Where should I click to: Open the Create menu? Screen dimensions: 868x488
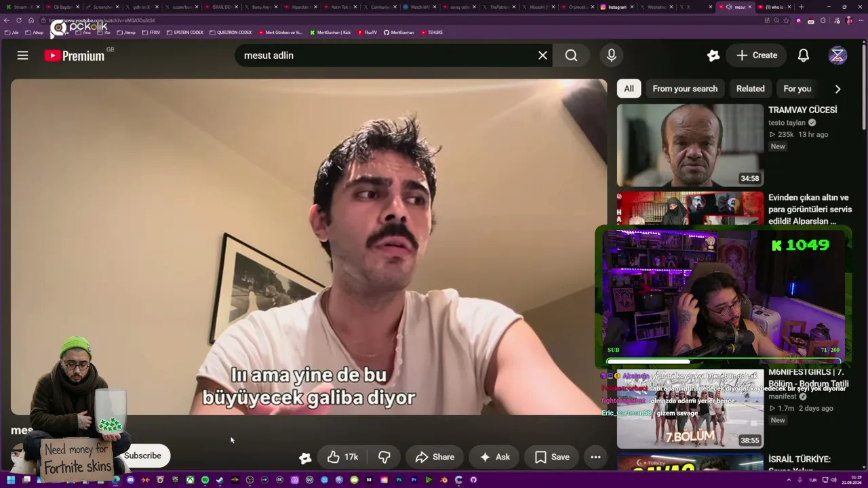pos(757,56)
